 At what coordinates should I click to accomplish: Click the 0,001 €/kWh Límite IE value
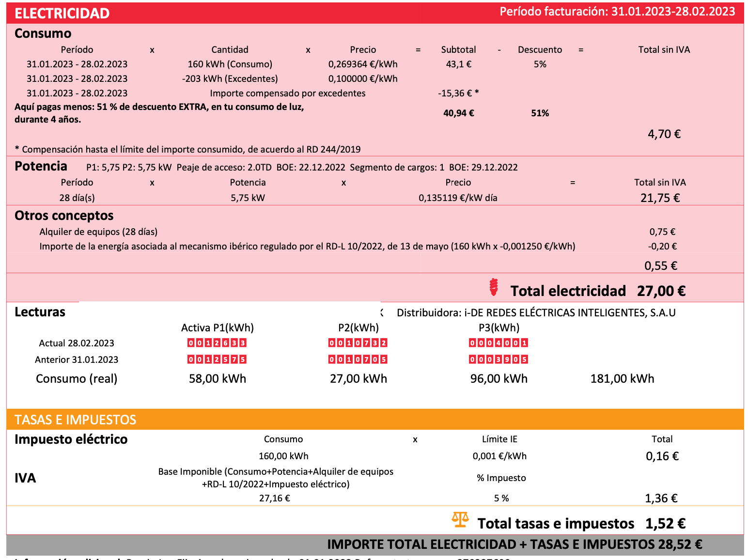[x=499, y=456]
